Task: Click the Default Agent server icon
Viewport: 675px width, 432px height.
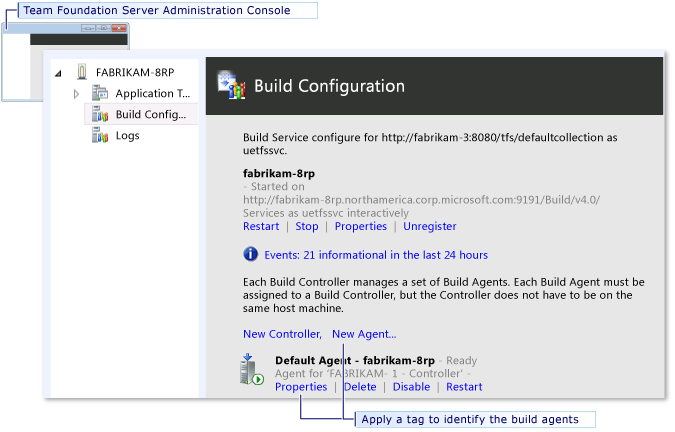Action: (251, 369)
